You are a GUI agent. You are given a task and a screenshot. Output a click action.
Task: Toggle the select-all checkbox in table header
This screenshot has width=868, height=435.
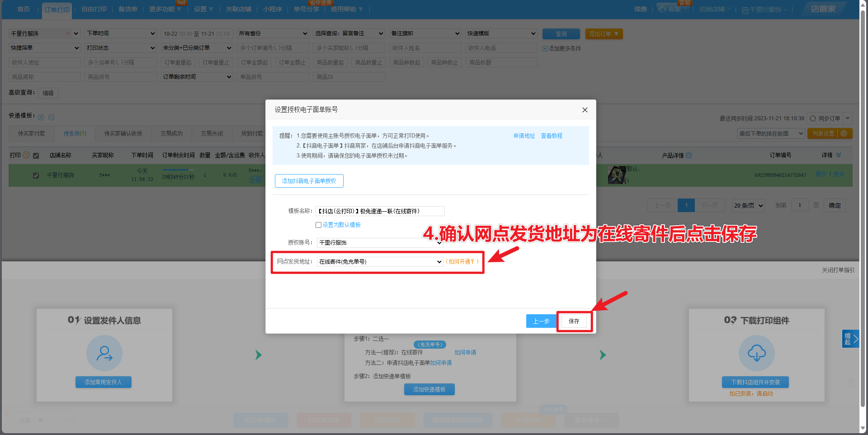click(36, 156)
